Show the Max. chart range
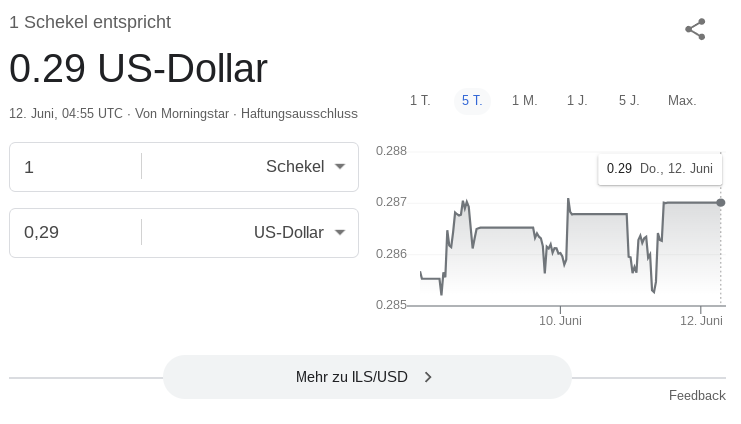 (x=682, y=101)
